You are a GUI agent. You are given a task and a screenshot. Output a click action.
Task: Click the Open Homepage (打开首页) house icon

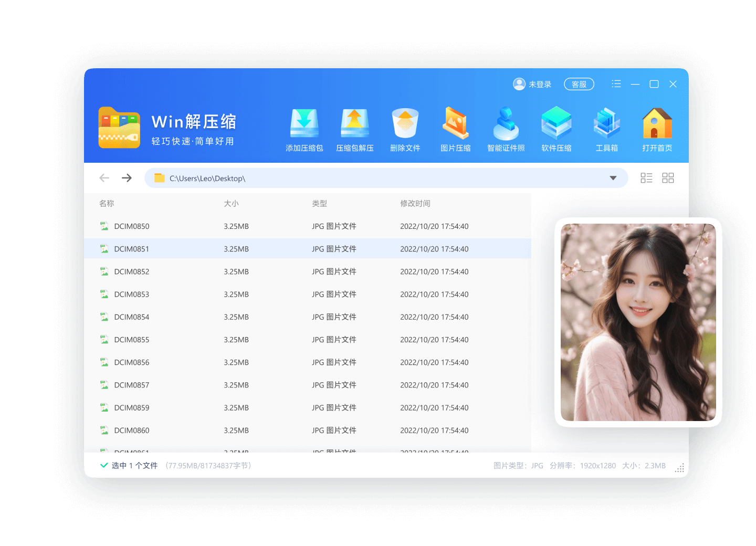coord(657,124)
